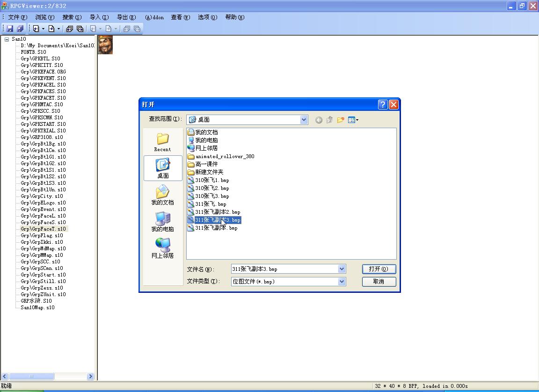Click the Up One Level folder icon
The width and height of the screenshot is (539, 392).
click(x=330, y=120)
